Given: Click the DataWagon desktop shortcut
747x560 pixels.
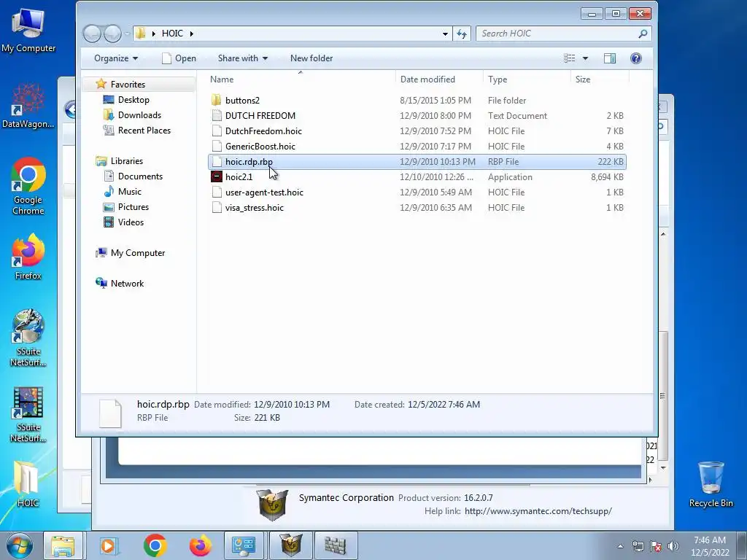Looking at the screenshot, I should pos(28,105).
